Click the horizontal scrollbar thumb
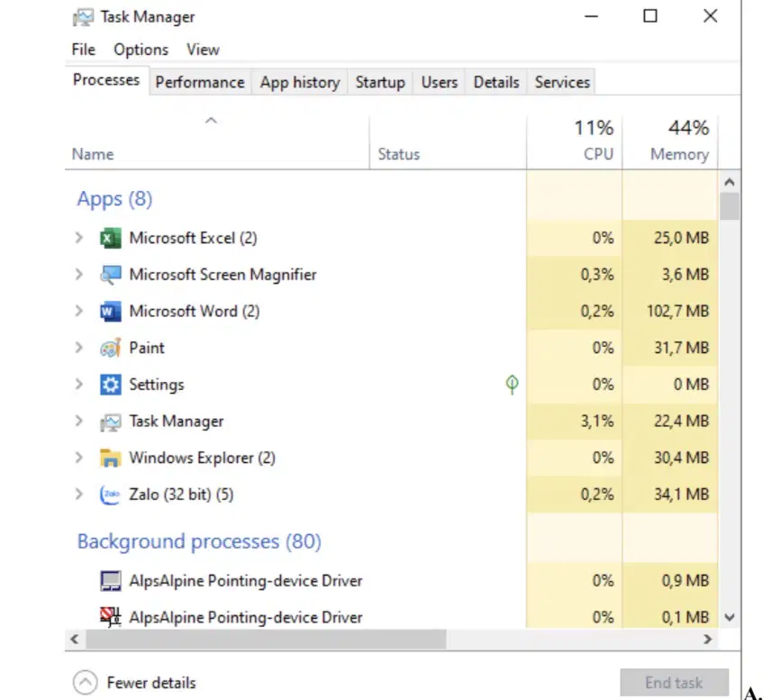The height and width of the screenshot is (700, 772). (x=266, y=640)
